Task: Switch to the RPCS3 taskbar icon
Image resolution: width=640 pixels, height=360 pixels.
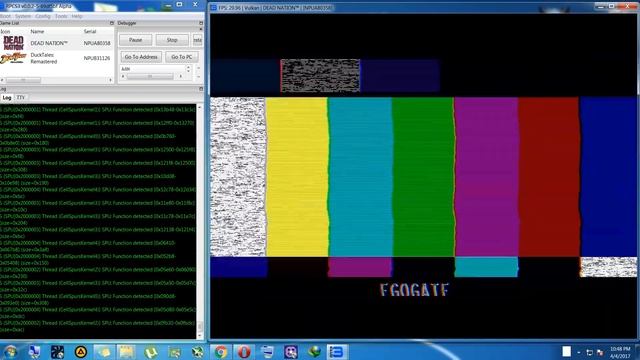Action: click(x=337, y=352)
